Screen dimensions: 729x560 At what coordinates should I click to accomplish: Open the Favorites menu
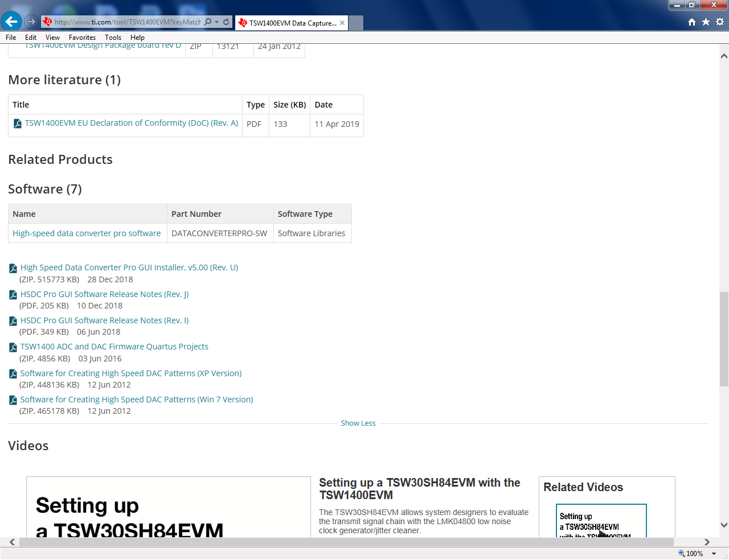[x=82, y=37]
